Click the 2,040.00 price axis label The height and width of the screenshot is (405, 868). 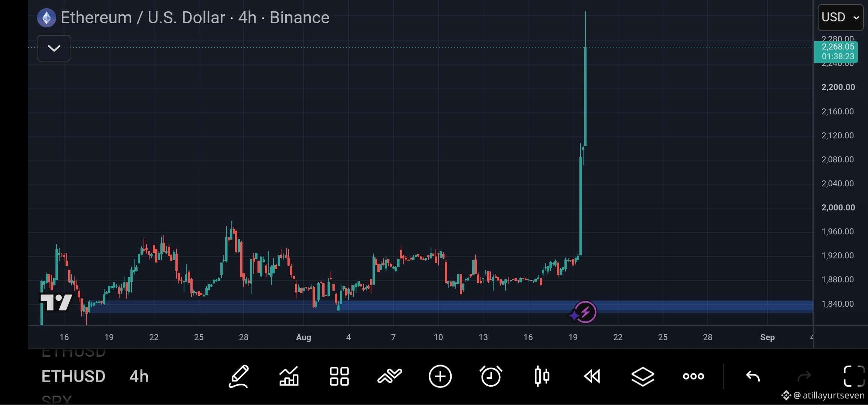point(837,183)
